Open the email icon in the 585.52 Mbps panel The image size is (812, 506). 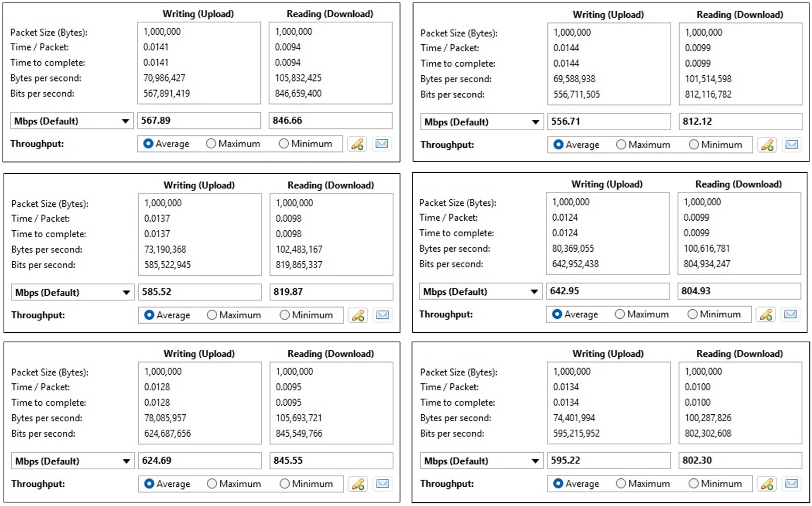[383, 315]
